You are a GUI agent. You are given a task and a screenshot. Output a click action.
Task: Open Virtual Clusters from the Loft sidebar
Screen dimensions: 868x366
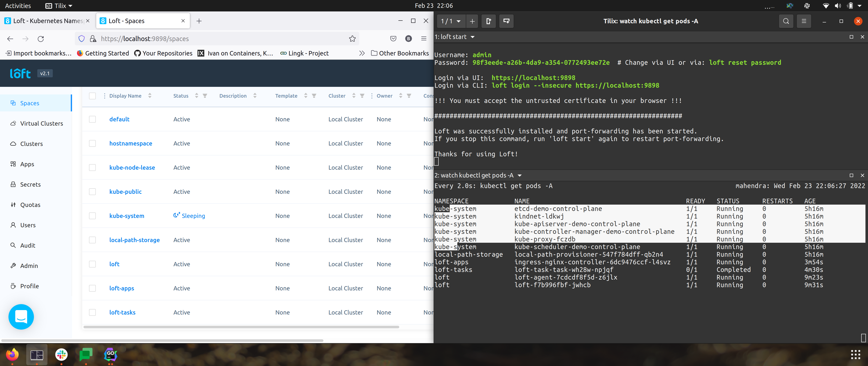coord(13,123)
